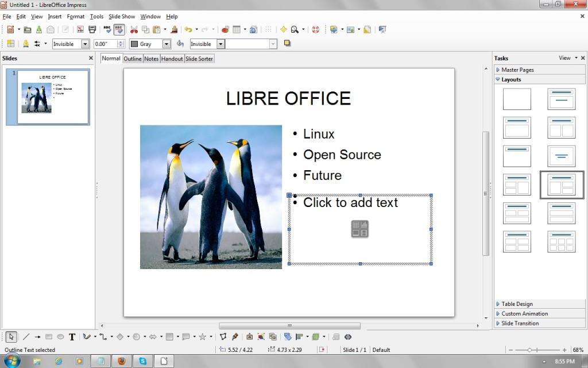Select slide 1 thumbnail in Slides panel
This screenshot has height=368, width=588.
52,97
